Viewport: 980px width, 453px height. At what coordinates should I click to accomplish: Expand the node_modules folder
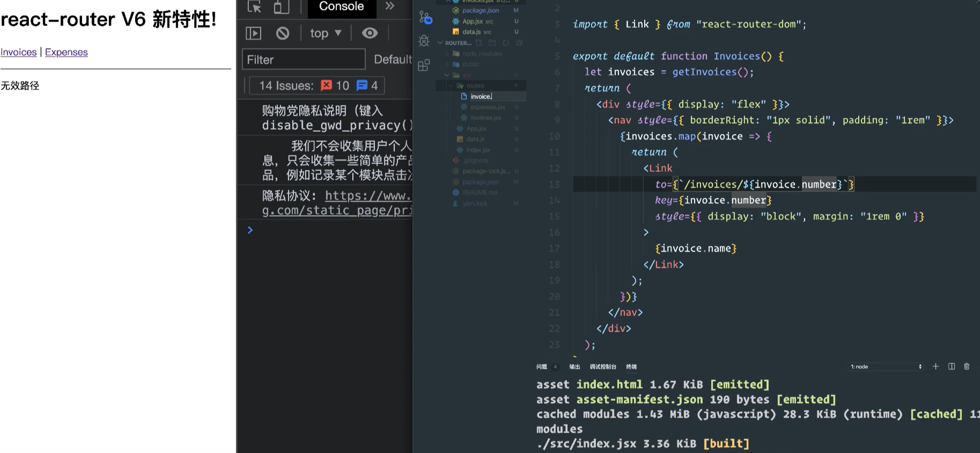482,54
